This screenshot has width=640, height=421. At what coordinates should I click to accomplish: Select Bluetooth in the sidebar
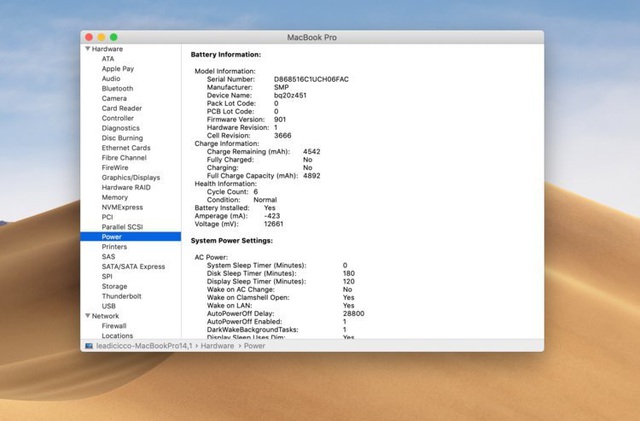(x=117, y=88)
